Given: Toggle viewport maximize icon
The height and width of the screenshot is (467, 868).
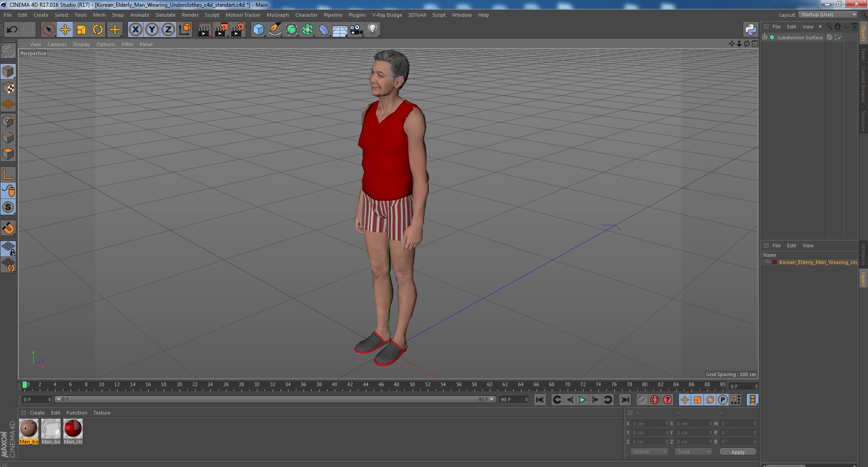Looking at the screenshot, I should coord(754,44).
